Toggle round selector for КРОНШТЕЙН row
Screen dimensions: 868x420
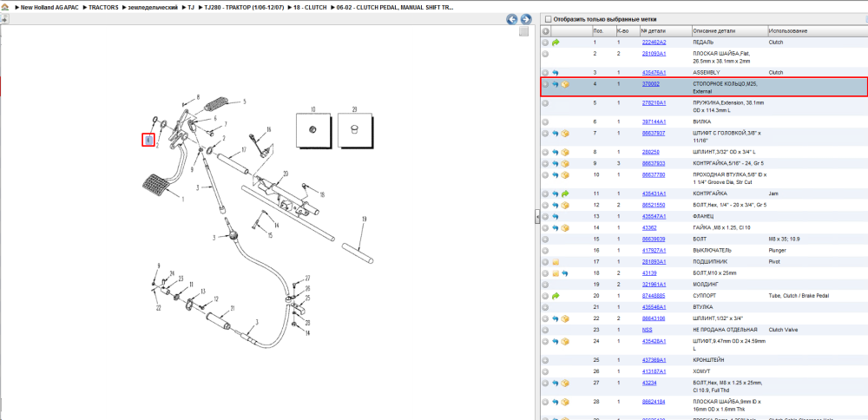pos(545,360)
